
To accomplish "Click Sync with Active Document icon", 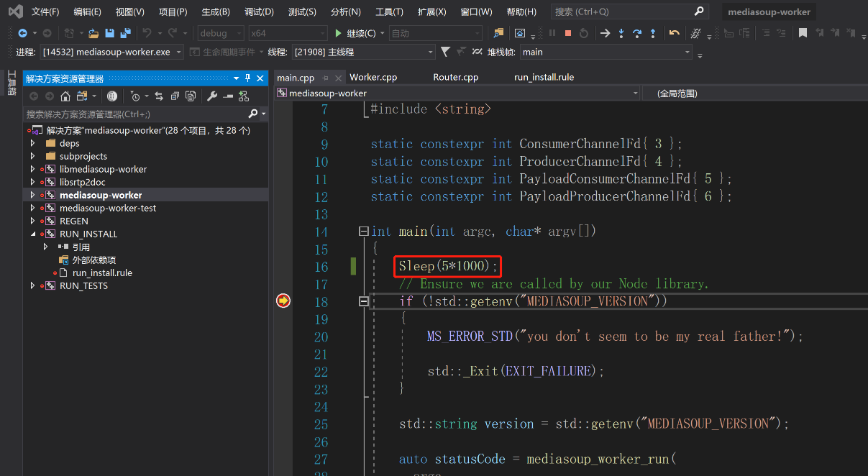I will tap(159, 96).
